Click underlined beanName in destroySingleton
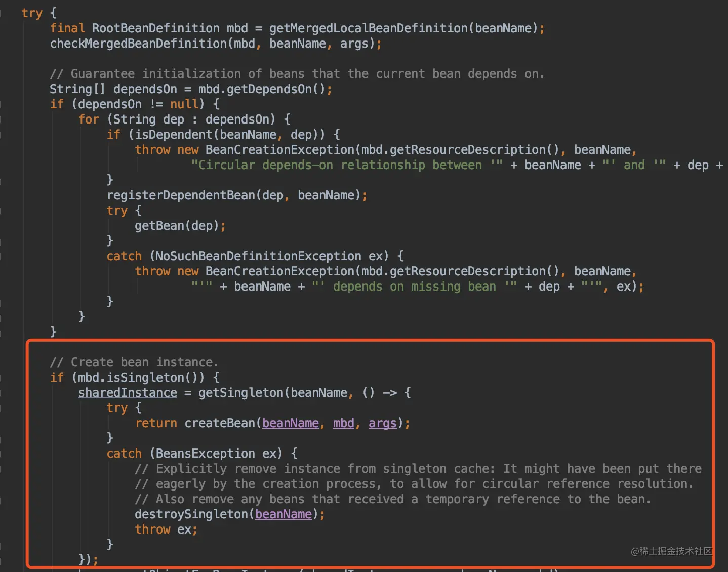The width and height of the screenshot is (728, 572). pos(284,514)
